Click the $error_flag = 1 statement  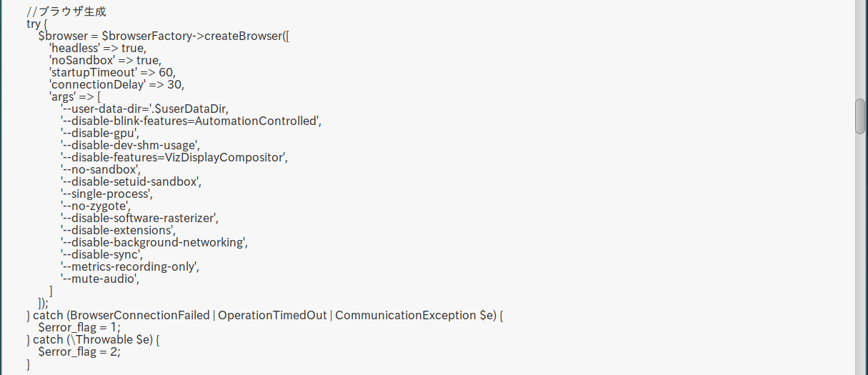pyautogui.click(x=79, y=327)
